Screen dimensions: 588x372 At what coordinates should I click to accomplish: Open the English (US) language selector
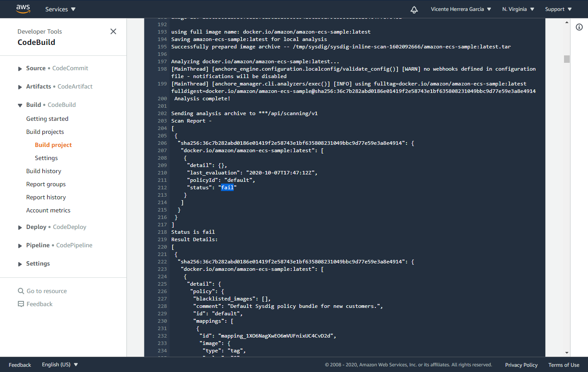[60, 365]
